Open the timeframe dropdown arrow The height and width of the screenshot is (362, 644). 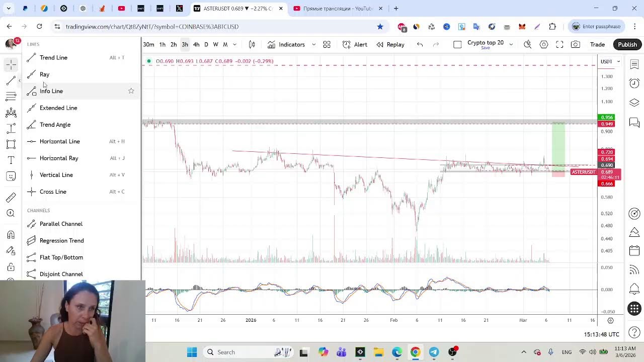coord(234,45)
